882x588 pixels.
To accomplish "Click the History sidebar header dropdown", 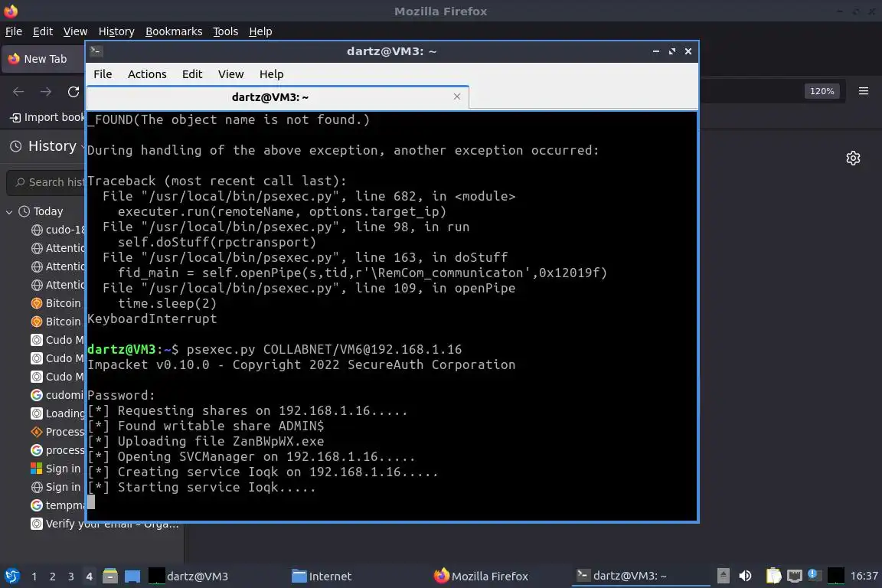I will (47, 146).
